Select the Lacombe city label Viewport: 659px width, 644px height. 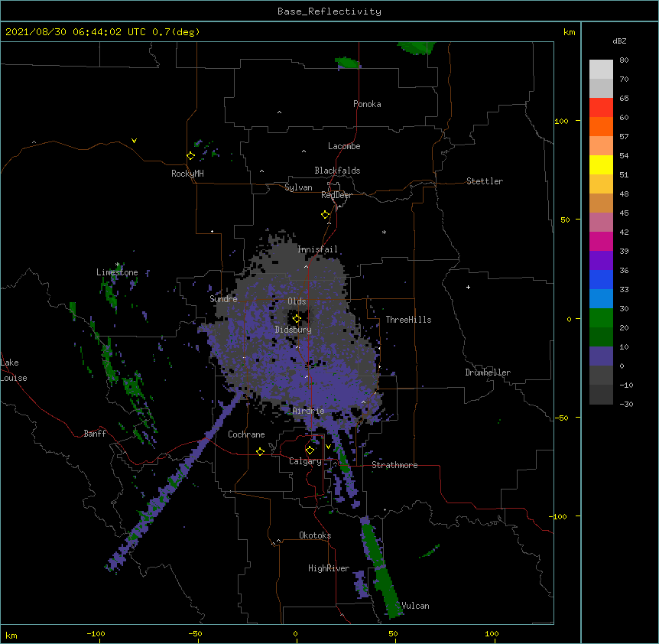point(344,146)
